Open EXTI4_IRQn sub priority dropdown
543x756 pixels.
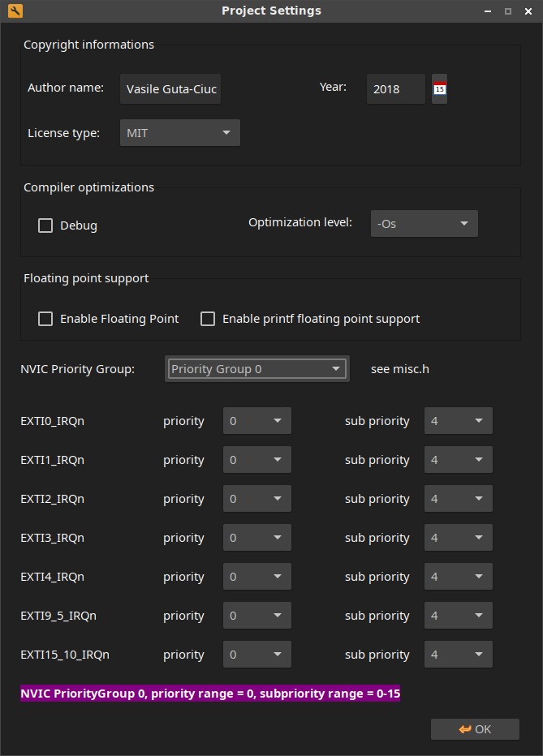458,577
